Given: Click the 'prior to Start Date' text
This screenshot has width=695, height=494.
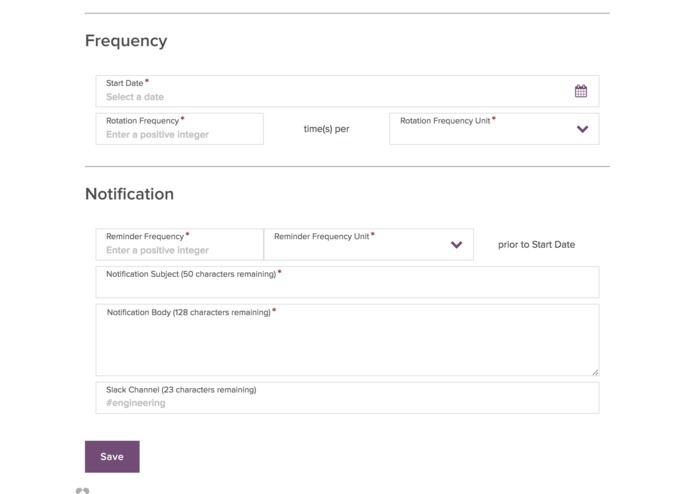Looking at the screenshot, I should [536, 245].
